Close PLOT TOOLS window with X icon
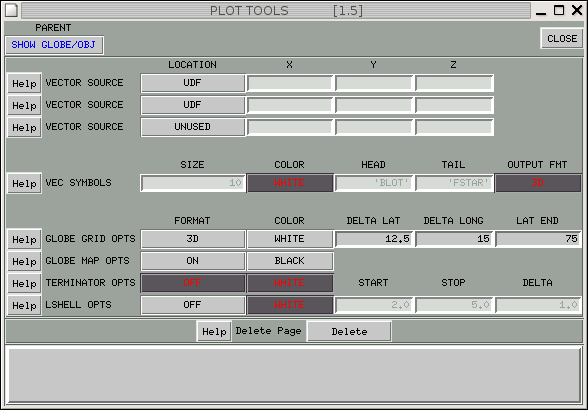Screen dimensions: 588x410 pos(577,11)
